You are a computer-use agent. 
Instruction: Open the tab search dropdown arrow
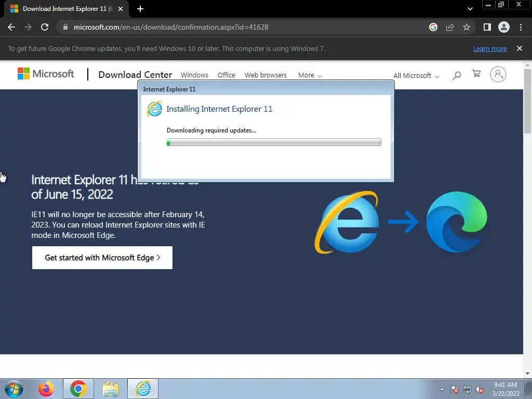[x=470, y=9]
